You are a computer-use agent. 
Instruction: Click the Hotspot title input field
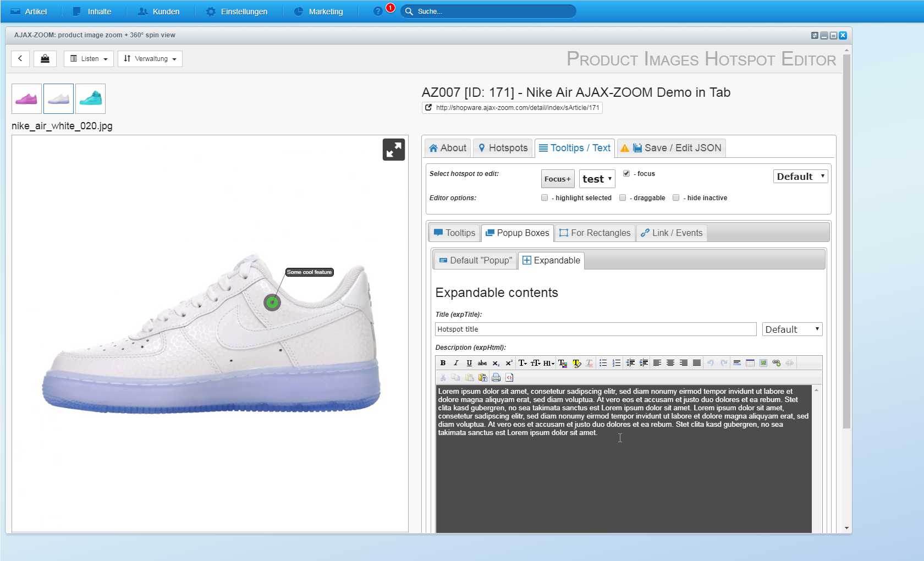[596, 329]
